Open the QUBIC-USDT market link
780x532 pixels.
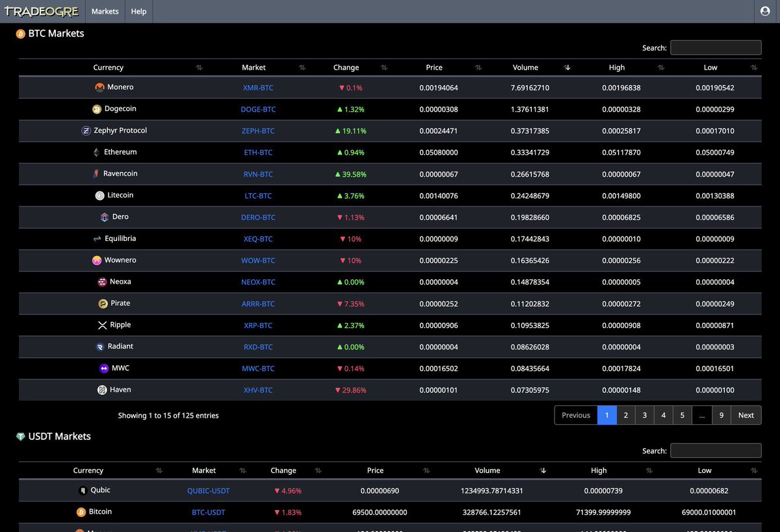coord(209,490)
